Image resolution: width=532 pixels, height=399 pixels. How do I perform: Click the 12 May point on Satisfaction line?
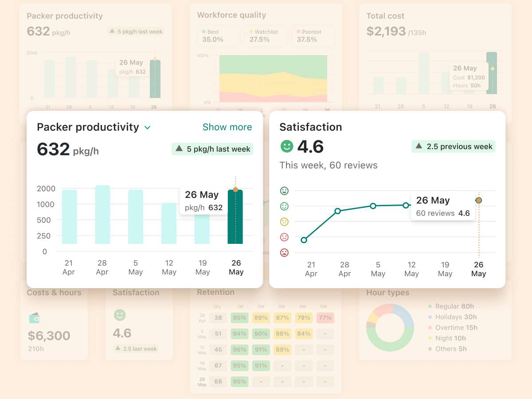click(x=406, y=205)
